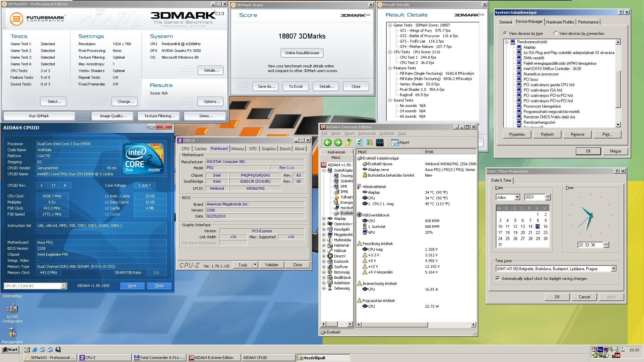Click the Riport toolbar button in AIDA64

400,142
